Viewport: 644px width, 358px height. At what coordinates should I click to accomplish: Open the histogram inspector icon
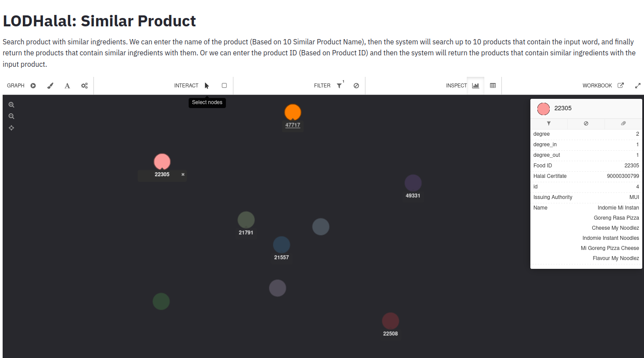point(475,85)
